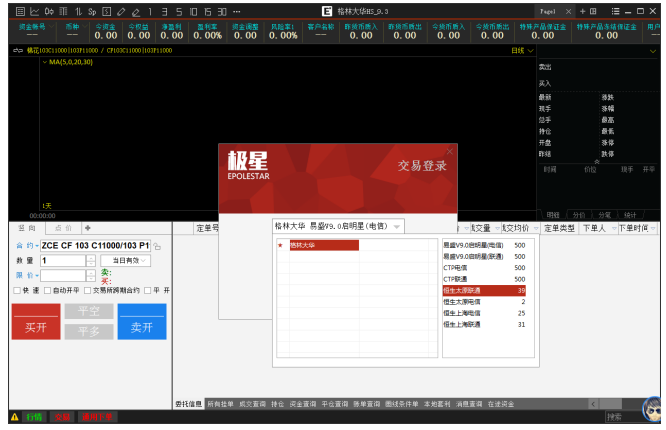Click the 行情 status bar button
The height and width of the screenshot is (430, 666).
pos(34,417)
